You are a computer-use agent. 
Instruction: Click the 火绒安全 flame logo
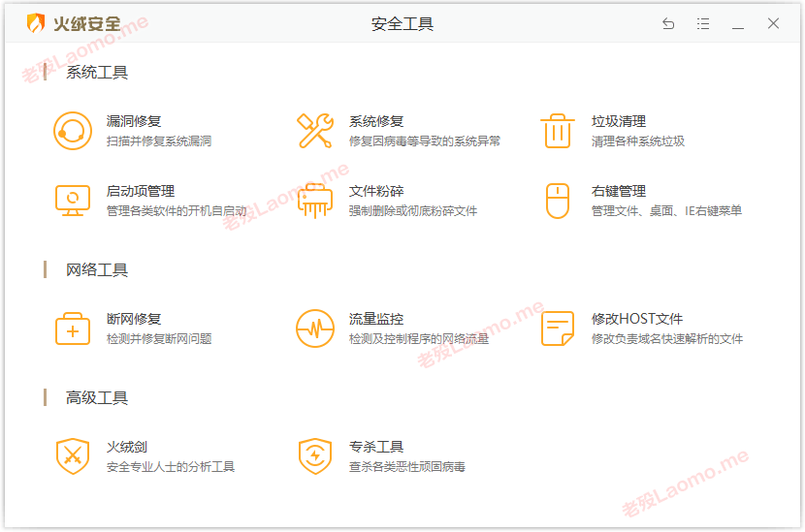coord(36,23)
